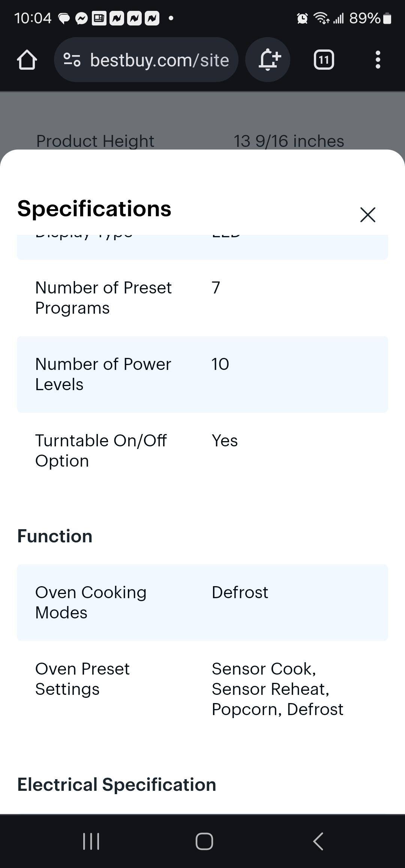
Task: Select the Number of Preset Programs row
Action: [202, 298]
